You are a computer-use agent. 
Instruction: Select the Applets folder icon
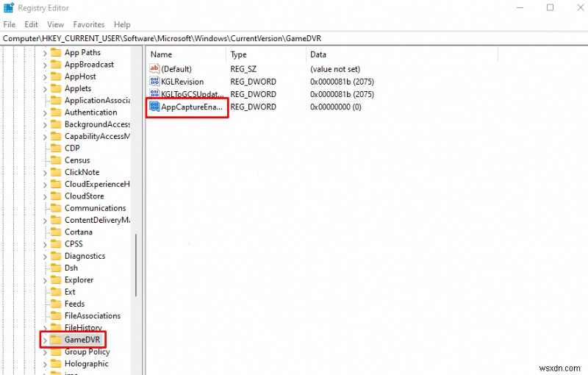56,88
